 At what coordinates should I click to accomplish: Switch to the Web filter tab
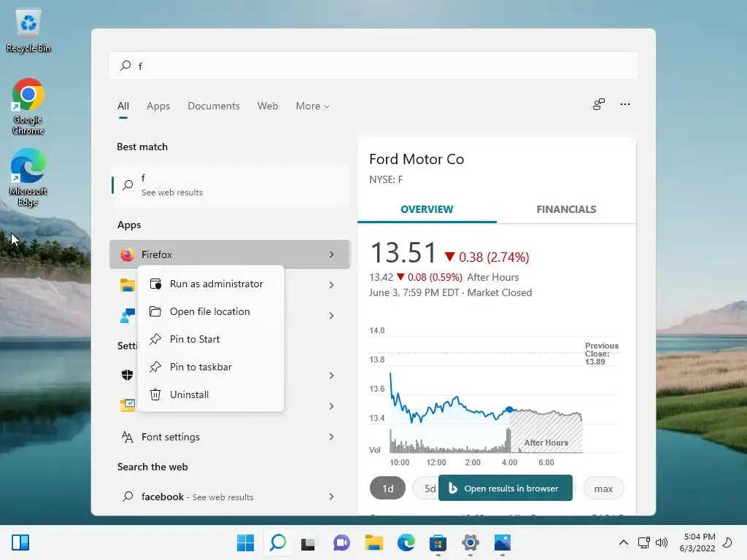[x=268, y=106]
